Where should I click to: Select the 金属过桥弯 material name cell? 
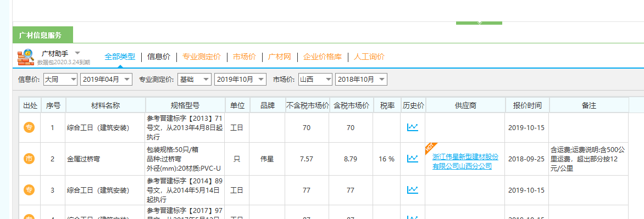(x=106, y=159)
